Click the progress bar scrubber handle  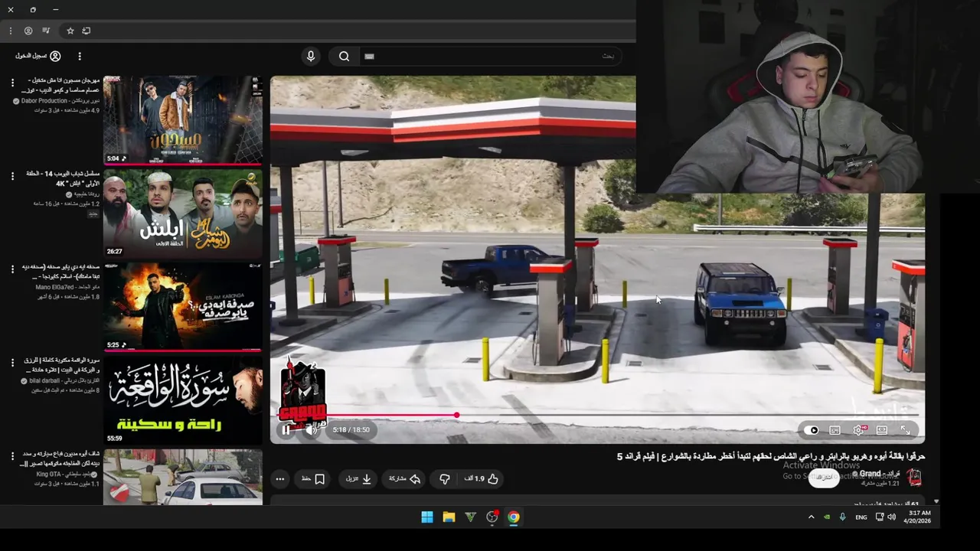(x=456, y=416)
